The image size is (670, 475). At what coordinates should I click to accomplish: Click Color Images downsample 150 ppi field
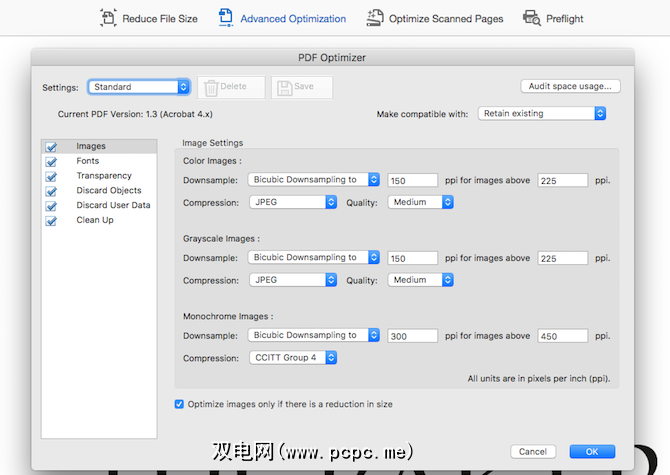click(x=412, y=180)
